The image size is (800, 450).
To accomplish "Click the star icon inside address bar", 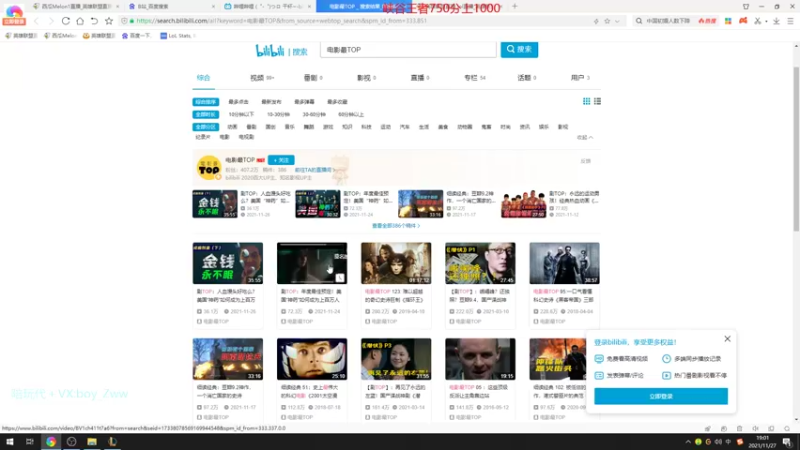I will tap(607, 21).
